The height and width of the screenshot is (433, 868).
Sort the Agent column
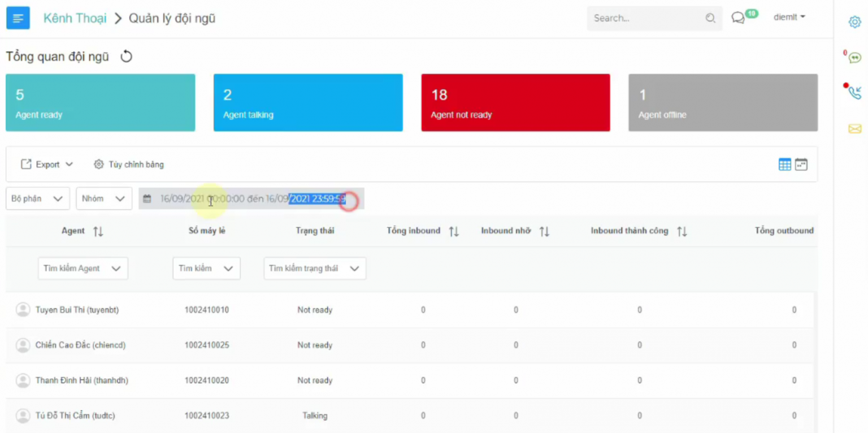click(x=98, y=231)
